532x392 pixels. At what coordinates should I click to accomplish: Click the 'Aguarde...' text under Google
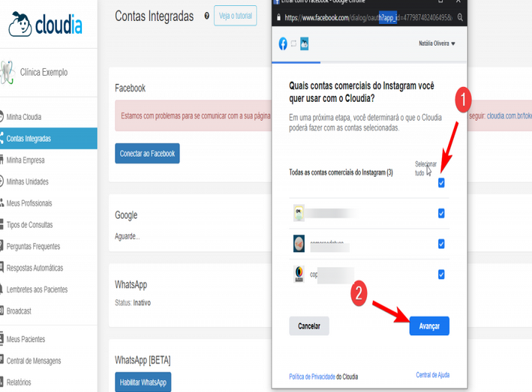[x=127, y=236]
